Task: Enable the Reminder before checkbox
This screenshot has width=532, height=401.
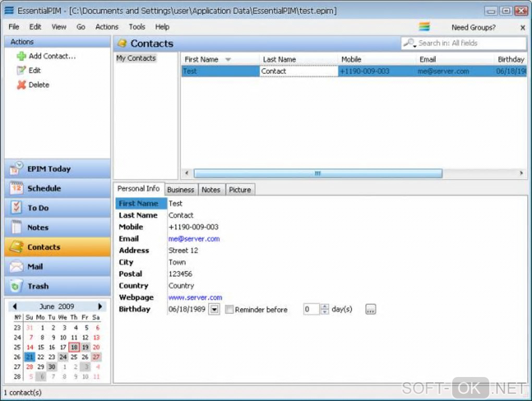Action: point(229,309)
